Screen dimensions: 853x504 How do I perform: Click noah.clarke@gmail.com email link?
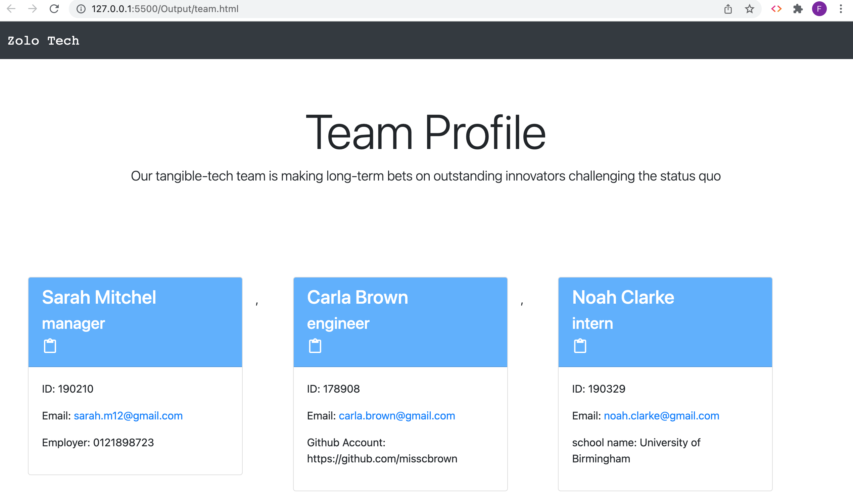(x=661, y=415)
